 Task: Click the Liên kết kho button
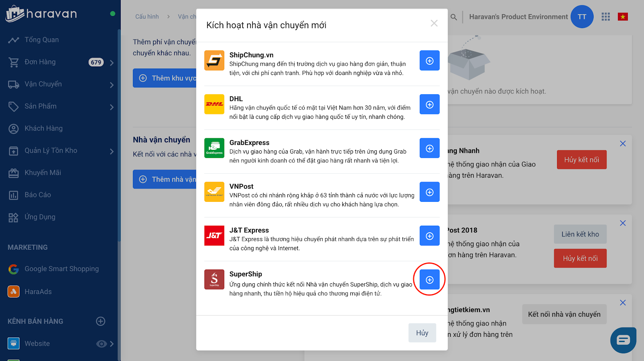point(580,234)
